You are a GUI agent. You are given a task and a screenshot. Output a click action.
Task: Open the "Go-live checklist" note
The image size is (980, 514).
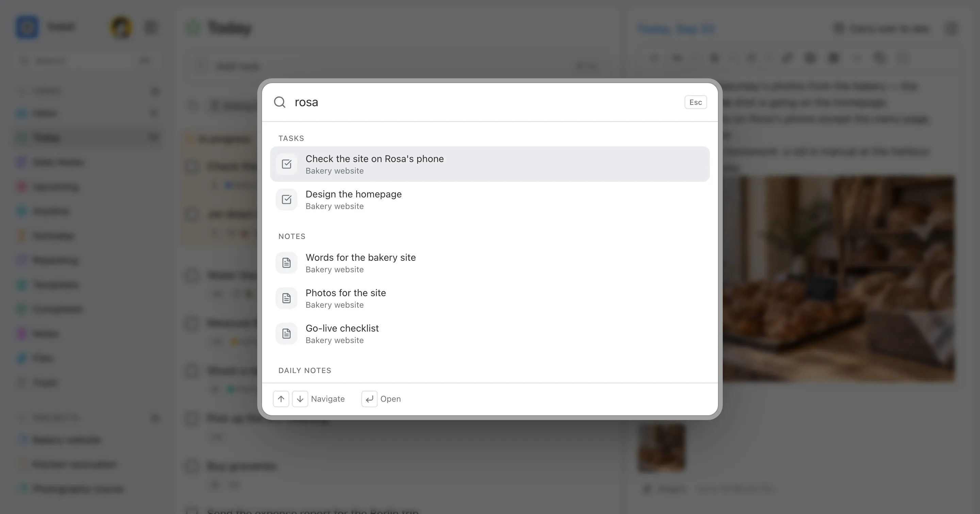coord(490,334)
